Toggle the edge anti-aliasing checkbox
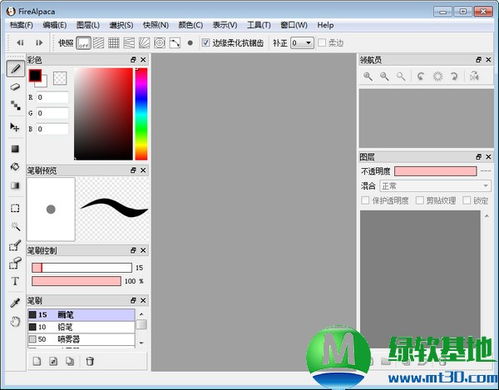Viewport: 499px width, 390px height. [206, 43]
